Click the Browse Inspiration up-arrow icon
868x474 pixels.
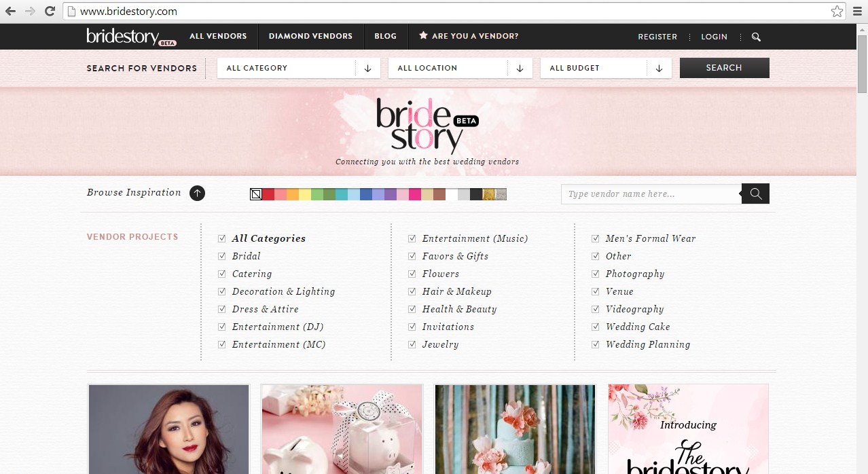(197, 193)
